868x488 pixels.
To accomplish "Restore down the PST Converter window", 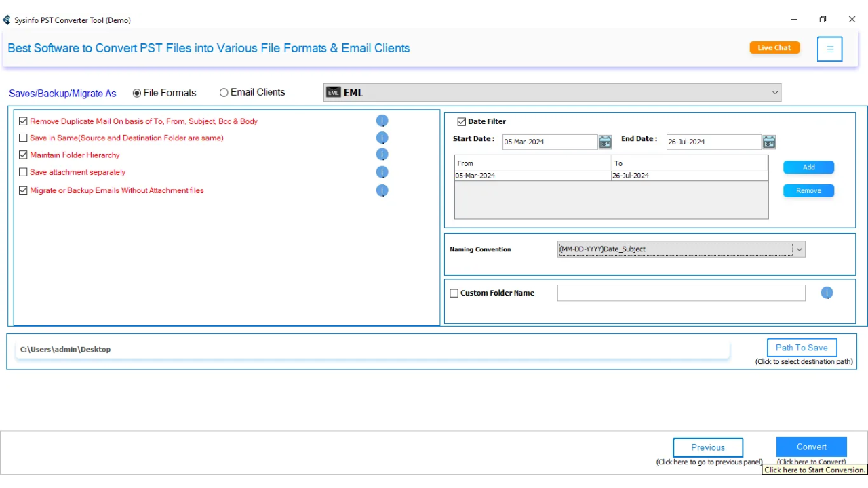I will click(823, 20).
